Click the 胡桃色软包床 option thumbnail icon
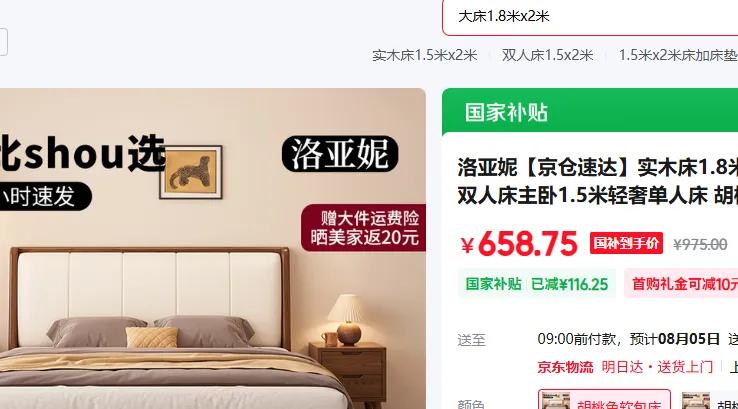The image size is (738, 409). tap(555, 401)
